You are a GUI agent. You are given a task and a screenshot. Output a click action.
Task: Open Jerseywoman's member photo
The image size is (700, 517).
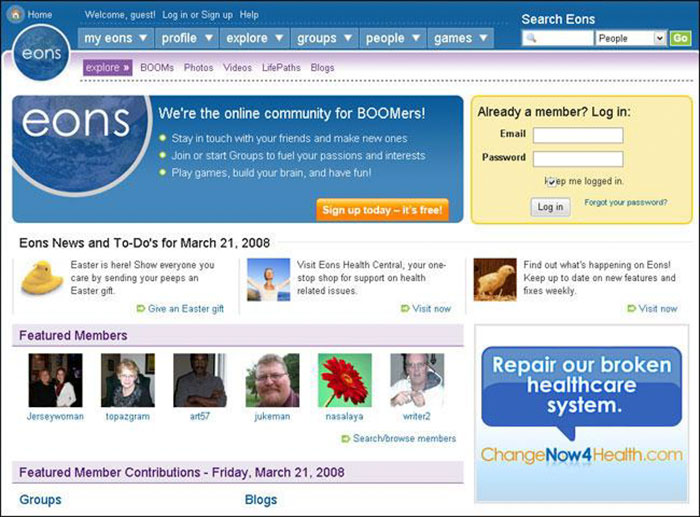(x=55, y=380)
